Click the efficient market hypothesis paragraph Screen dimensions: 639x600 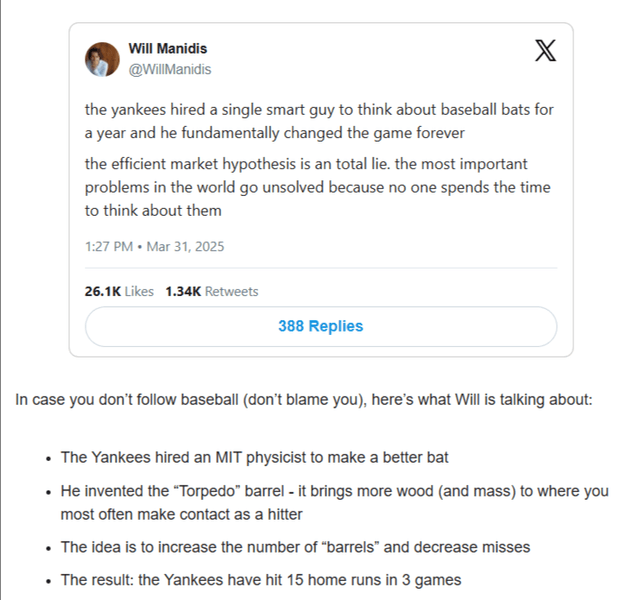317,187
